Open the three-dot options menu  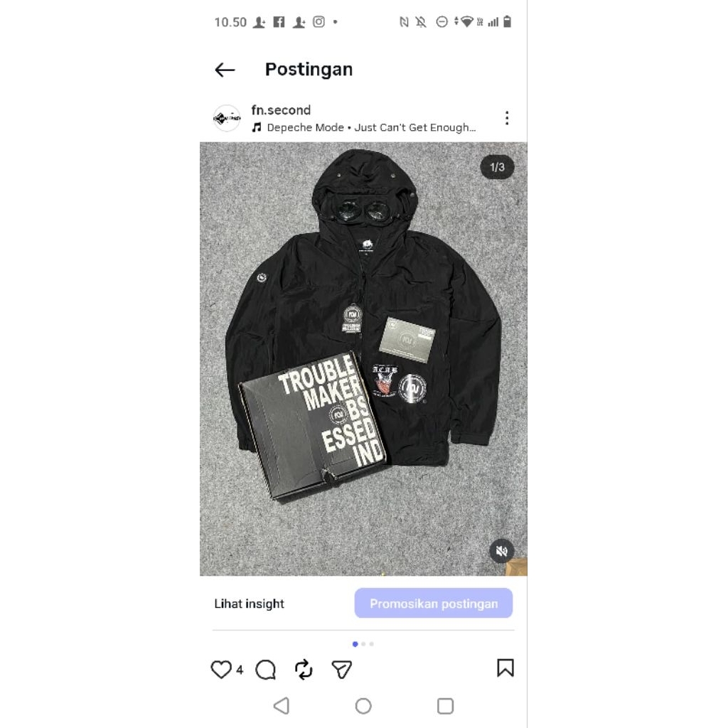click(x=506, y=118)
